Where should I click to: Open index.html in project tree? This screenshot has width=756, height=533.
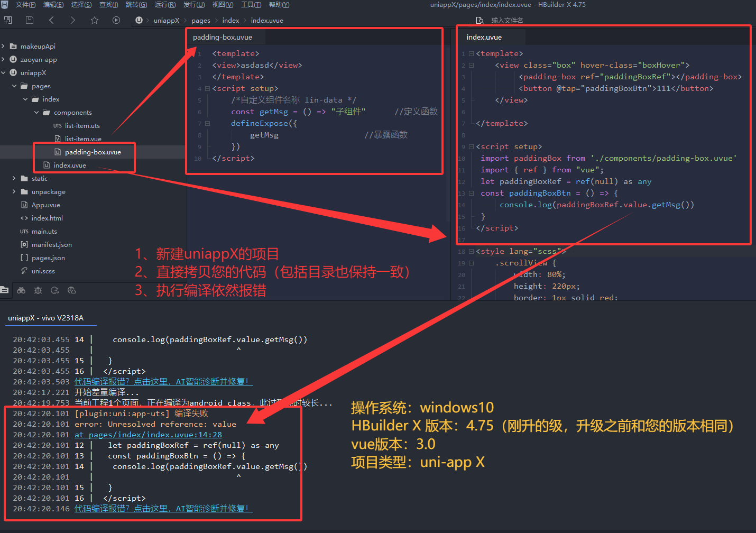pos(47,218)
